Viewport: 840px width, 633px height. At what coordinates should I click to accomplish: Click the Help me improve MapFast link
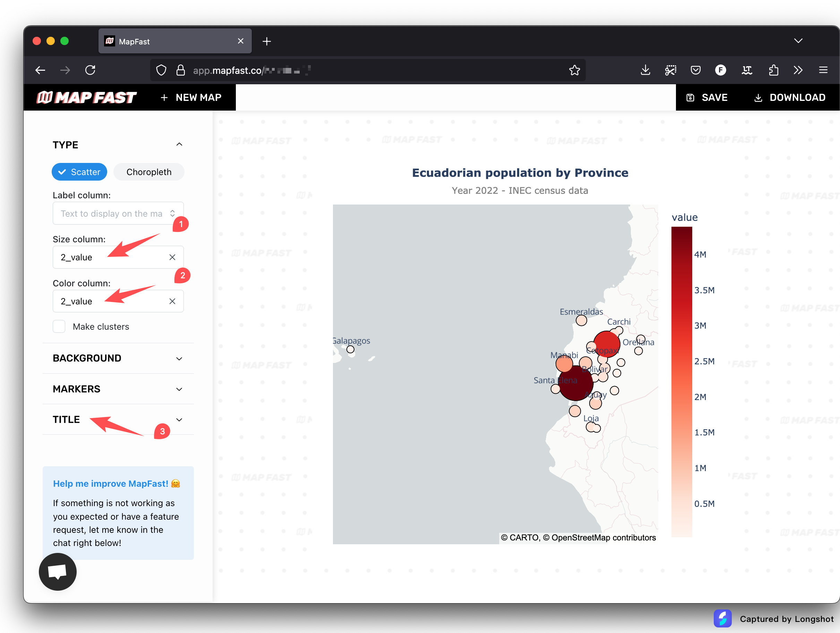[116, 484]
